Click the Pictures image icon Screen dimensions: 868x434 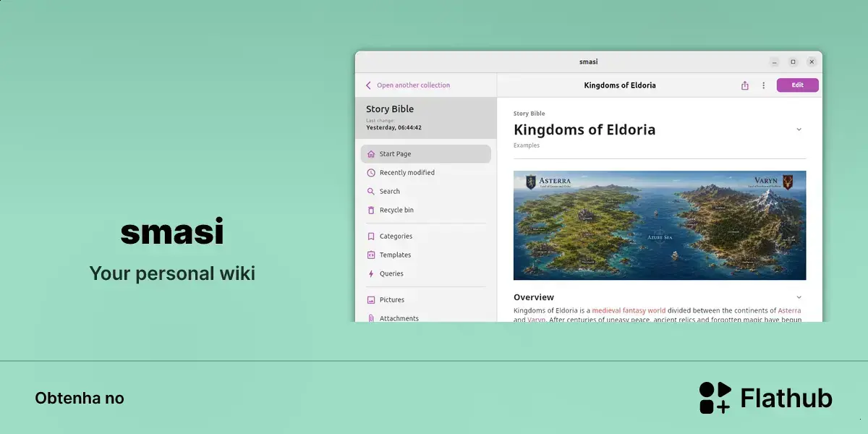371,300
